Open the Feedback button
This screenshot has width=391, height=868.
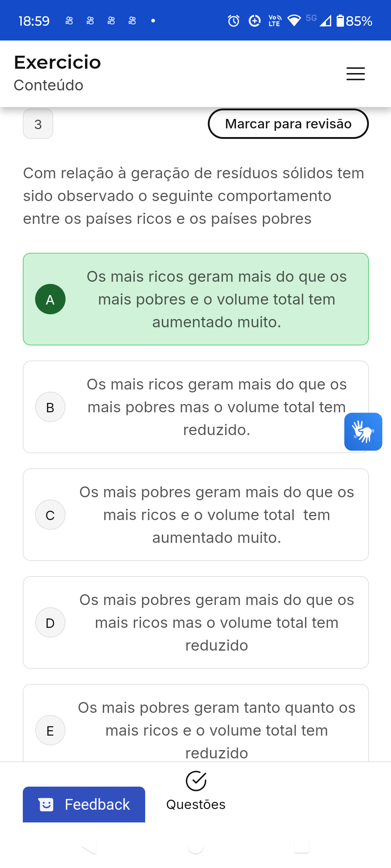(x=84, y=805)
